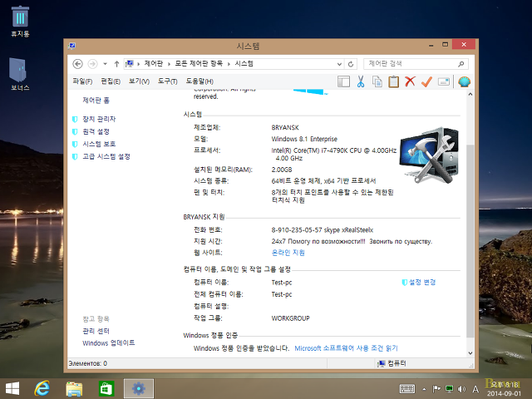This screenshot has height=399, width=532.
Task: Click the 2.00GB installed memory value
Action: click(282, 170)
